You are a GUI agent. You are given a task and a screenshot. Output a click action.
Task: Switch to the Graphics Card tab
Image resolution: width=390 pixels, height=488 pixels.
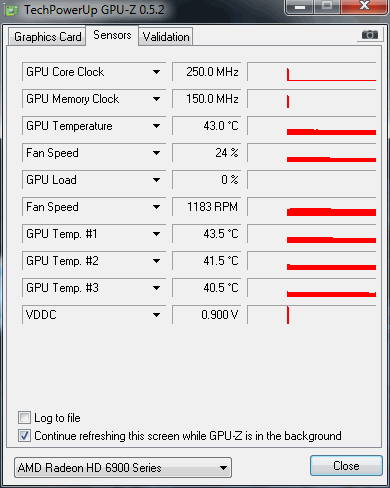pyautogui.click(x=47, y=37)
